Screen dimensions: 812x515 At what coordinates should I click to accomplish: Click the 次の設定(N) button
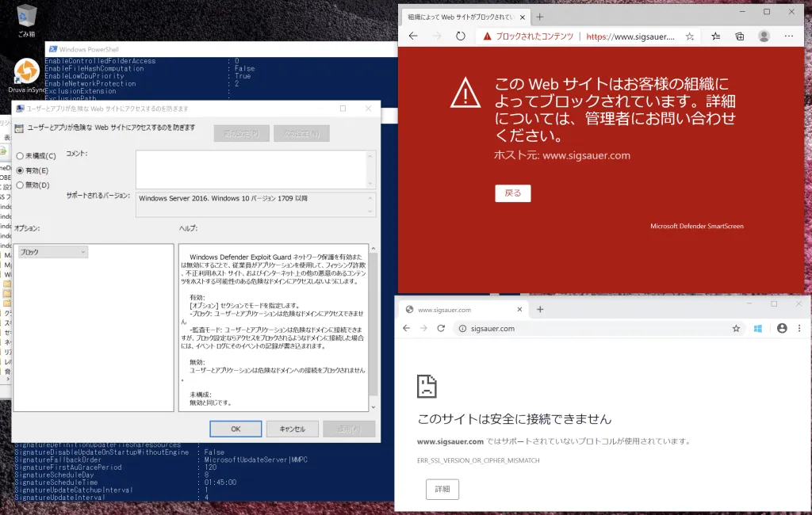click(301, 133)
